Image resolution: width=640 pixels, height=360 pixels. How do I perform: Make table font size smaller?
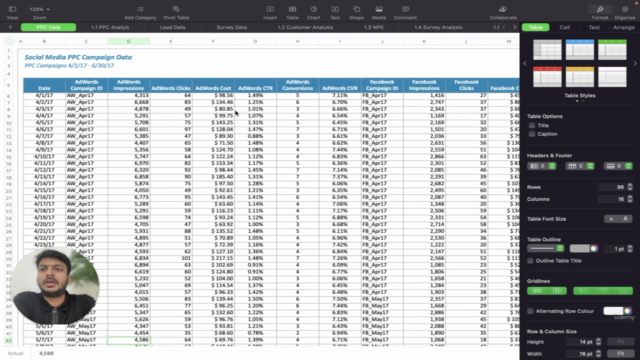click(x=611, y=219)
